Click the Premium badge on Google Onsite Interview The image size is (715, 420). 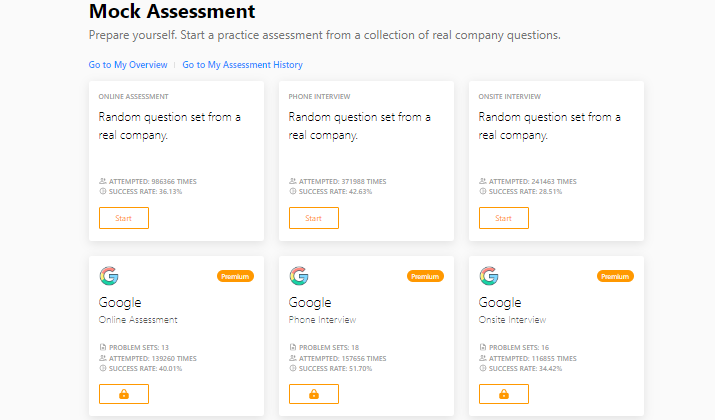coord(615,276)
